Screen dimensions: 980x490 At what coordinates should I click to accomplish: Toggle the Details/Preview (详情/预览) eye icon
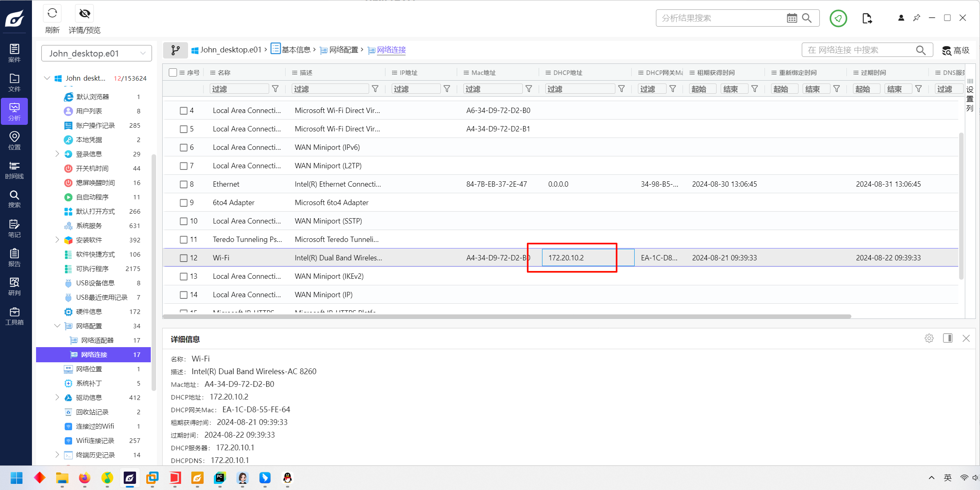[x=84, y=14]
